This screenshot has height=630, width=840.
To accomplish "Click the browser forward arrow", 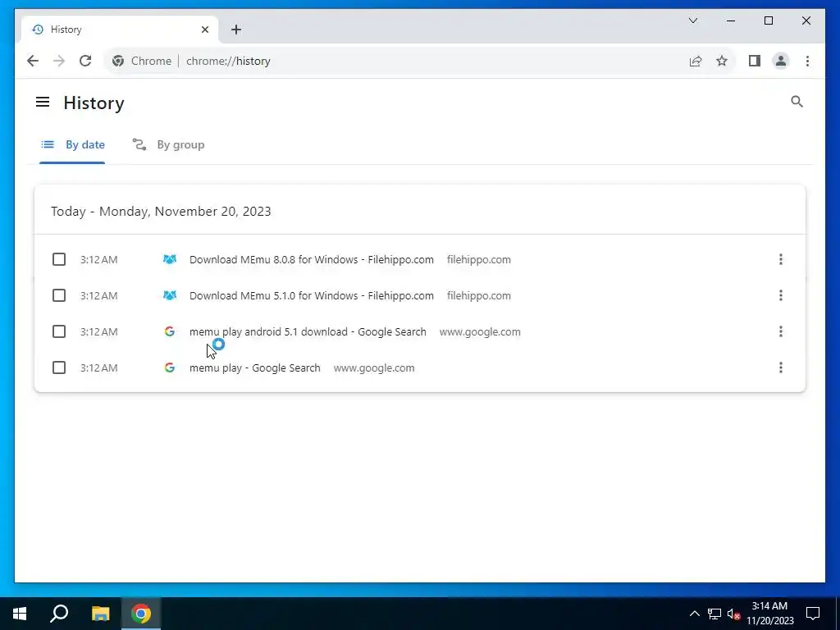I will point(59,61).
